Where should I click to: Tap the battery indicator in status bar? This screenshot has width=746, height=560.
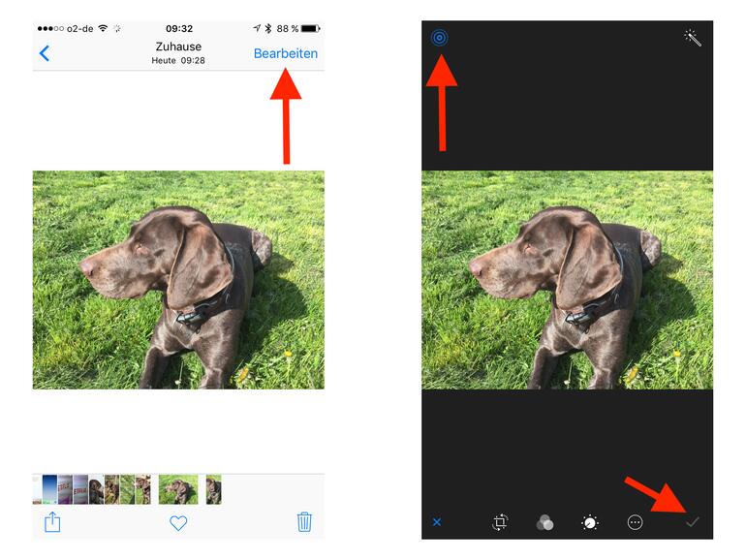click(x=311, y=28)
